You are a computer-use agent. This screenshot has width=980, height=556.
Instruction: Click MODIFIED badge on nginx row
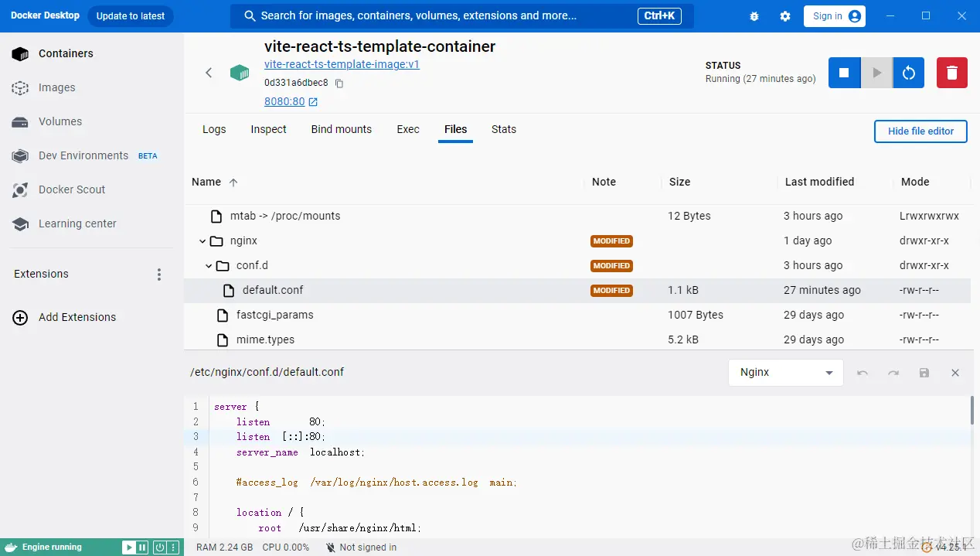[x=611, y=241]
